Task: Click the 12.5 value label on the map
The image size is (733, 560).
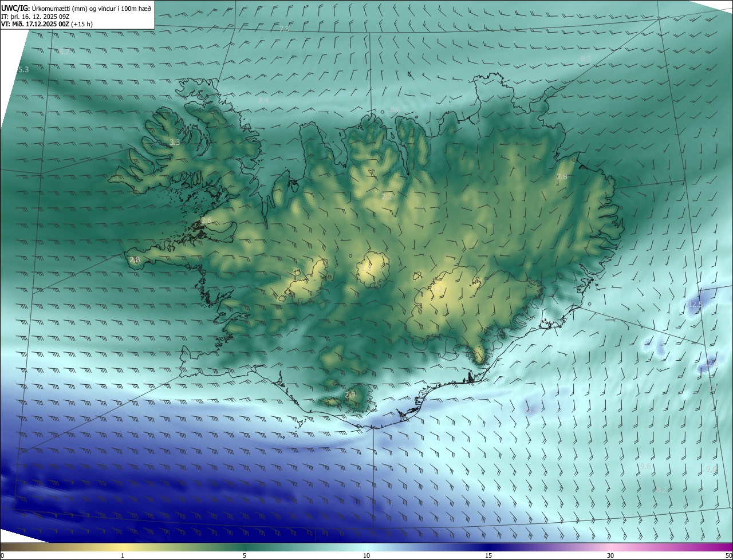Action: 695,305
